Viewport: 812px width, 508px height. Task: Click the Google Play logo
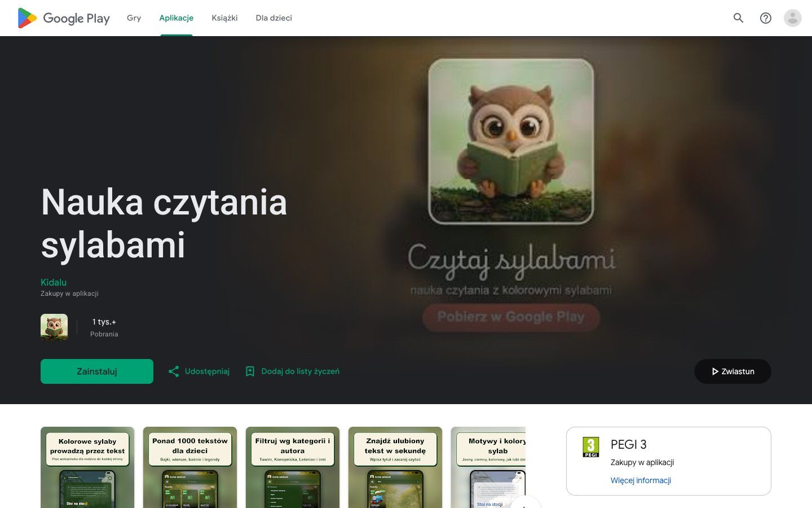point(64,18)
